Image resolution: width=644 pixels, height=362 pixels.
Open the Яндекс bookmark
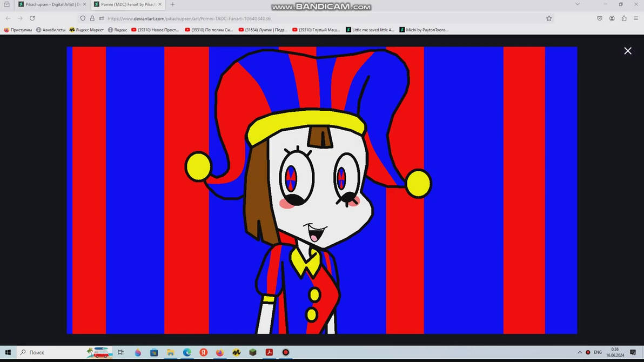(x=117, y=30)
